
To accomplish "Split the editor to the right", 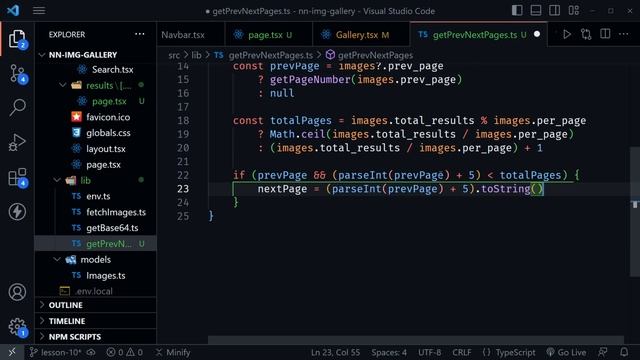I will [x=605, y=34].
